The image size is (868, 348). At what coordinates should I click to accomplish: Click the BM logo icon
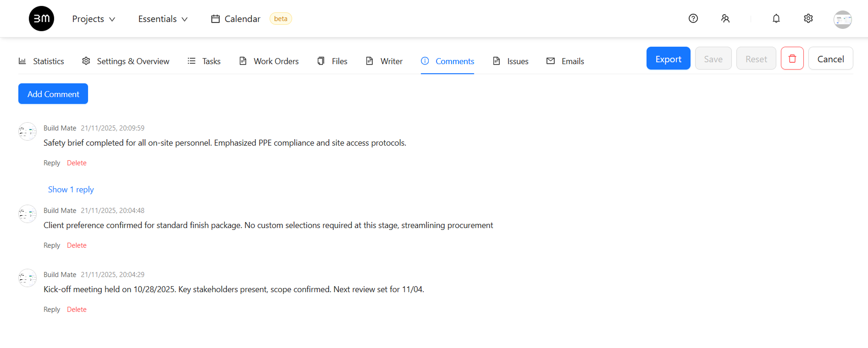[41, 19]
